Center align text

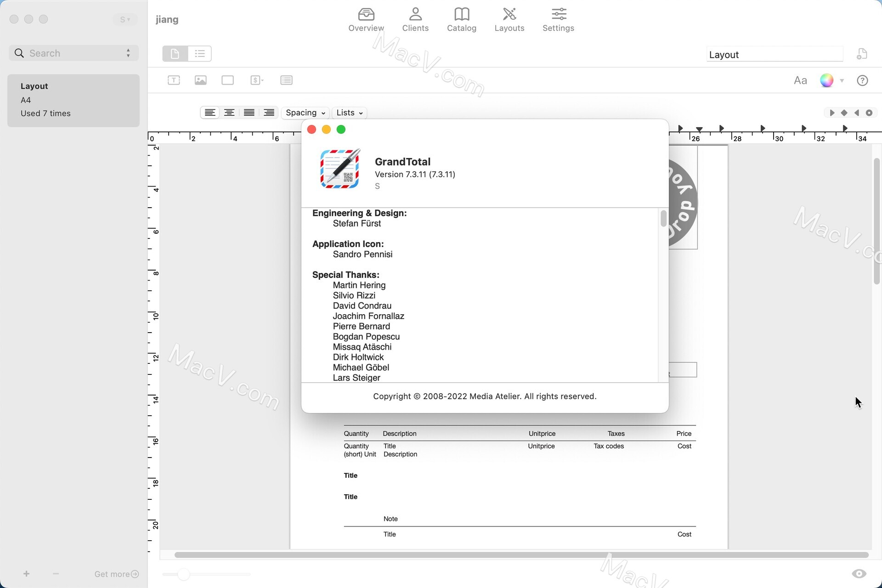tap(229, 113)
